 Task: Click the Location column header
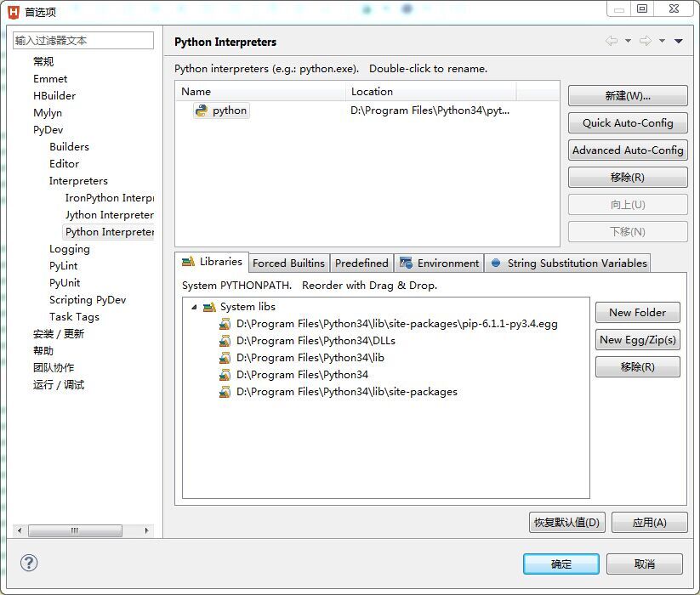pos(431,92)
